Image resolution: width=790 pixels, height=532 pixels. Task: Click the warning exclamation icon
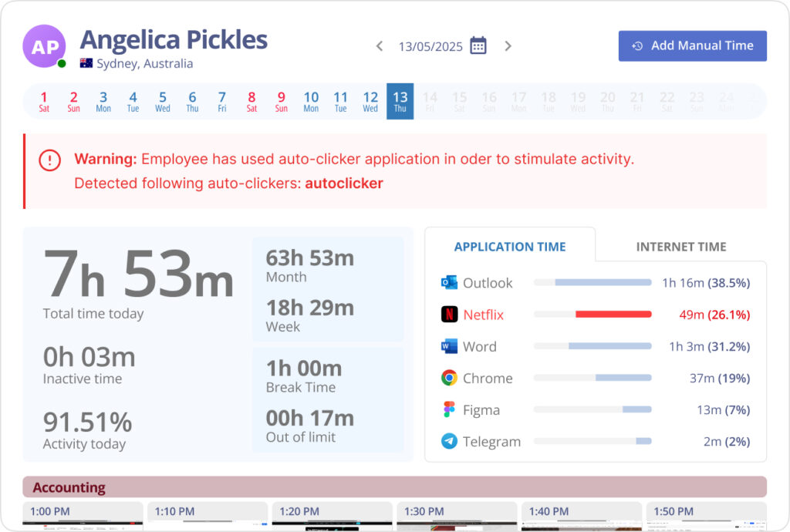click(49, 160)
